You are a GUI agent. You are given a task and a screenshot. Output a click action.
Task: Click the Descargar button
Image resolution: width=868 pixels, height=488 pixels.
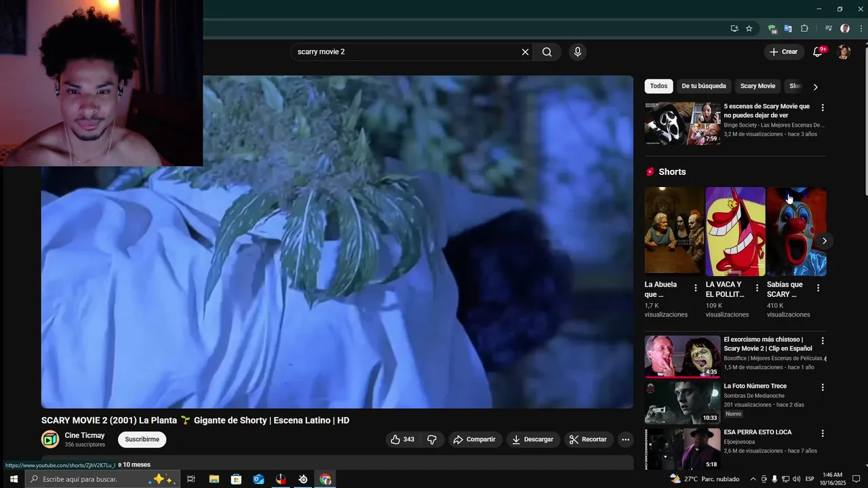[533, 439]
